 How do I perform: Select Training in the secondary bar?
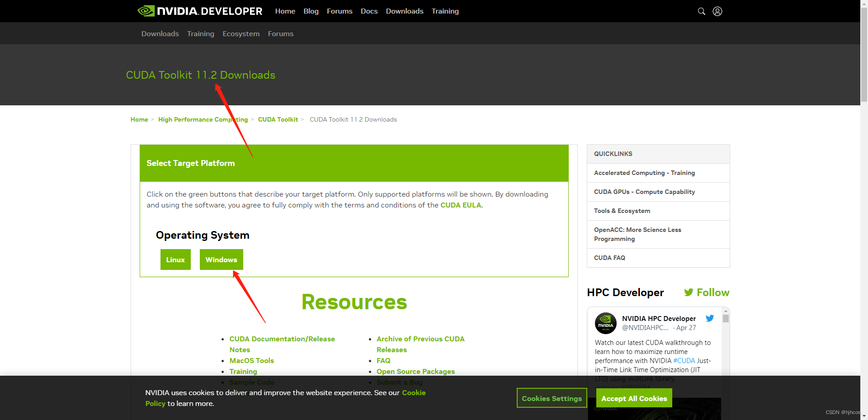[201, 33]
